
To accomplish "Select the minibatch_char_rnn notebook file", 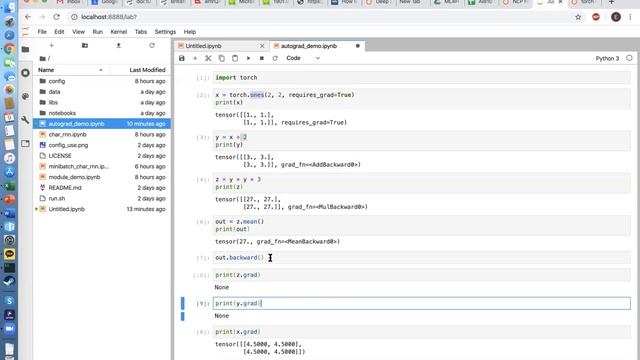I will 102,166.
